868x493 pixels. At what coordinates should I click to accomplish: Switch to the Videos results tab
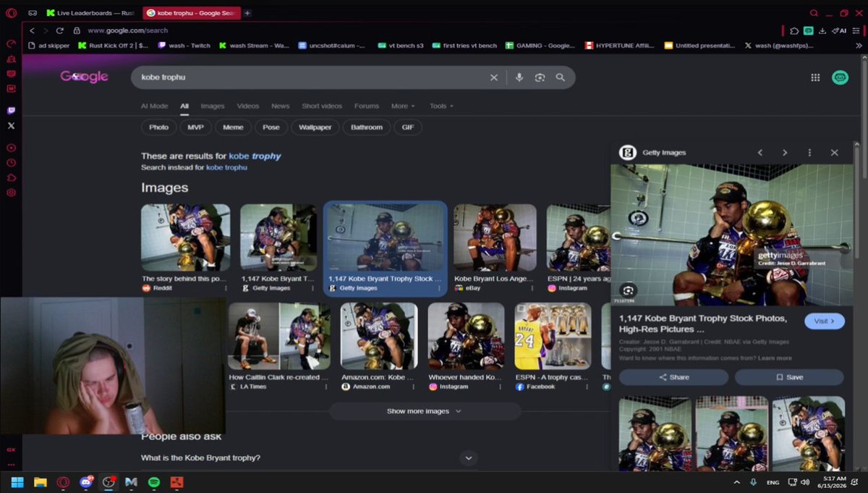(248, 106)
